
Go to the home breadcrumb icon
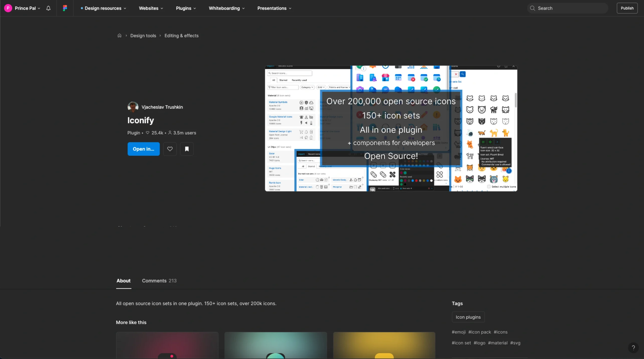(119, 35)
